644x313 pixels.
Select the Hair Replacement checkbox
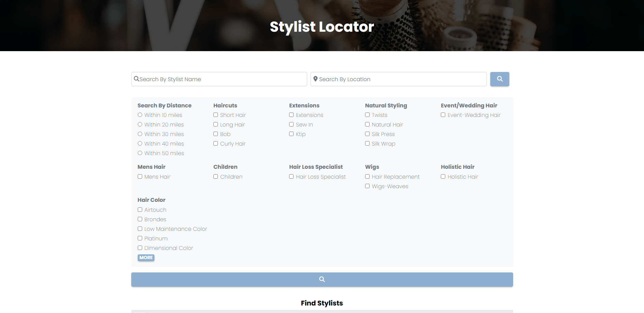(367, 177)
